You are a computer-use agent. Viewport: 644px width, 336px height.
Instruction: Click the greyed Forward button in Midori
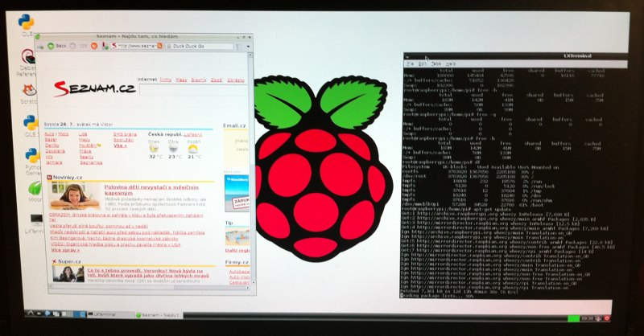tap(72, 46)
